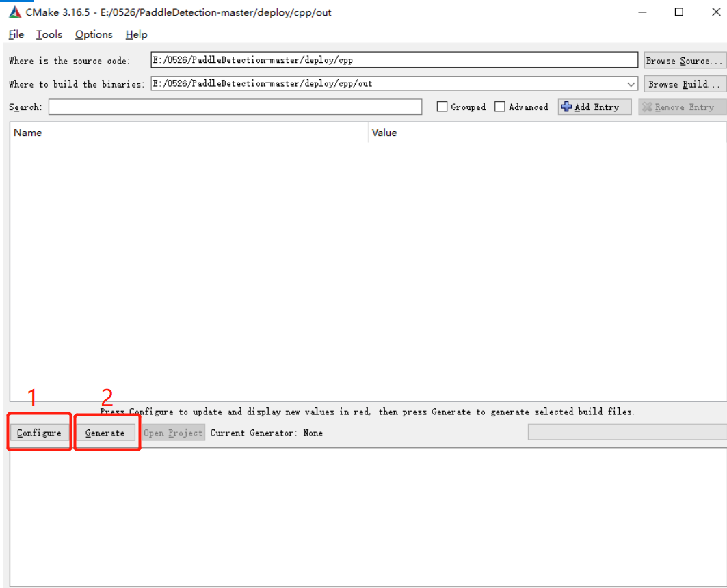Viewport: 727px width, 588px height.
Task: Expand the build binaries path dropdown
Action: click(631, 84)
